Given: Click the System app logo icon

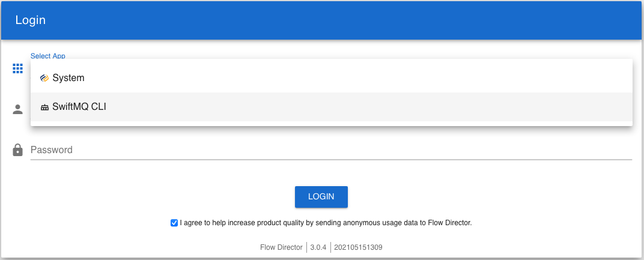Looking at the screenshot, I should point(44,78).
